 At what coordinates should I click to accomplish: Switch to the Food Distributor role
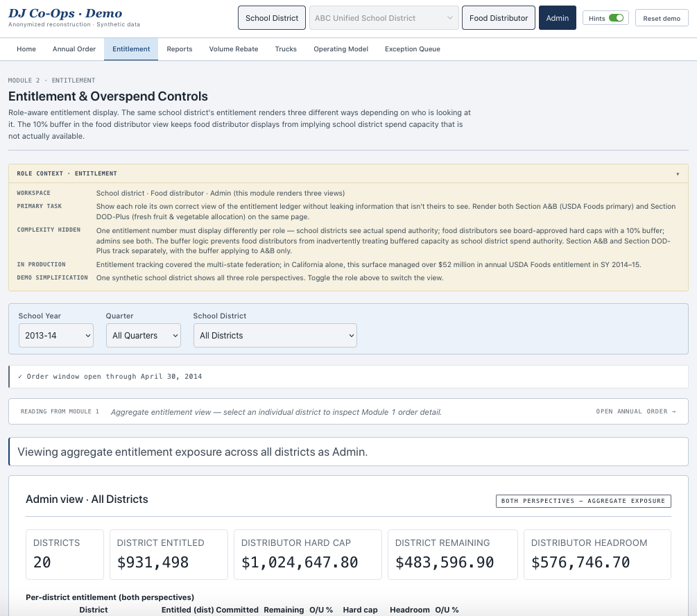click(498, 18)
